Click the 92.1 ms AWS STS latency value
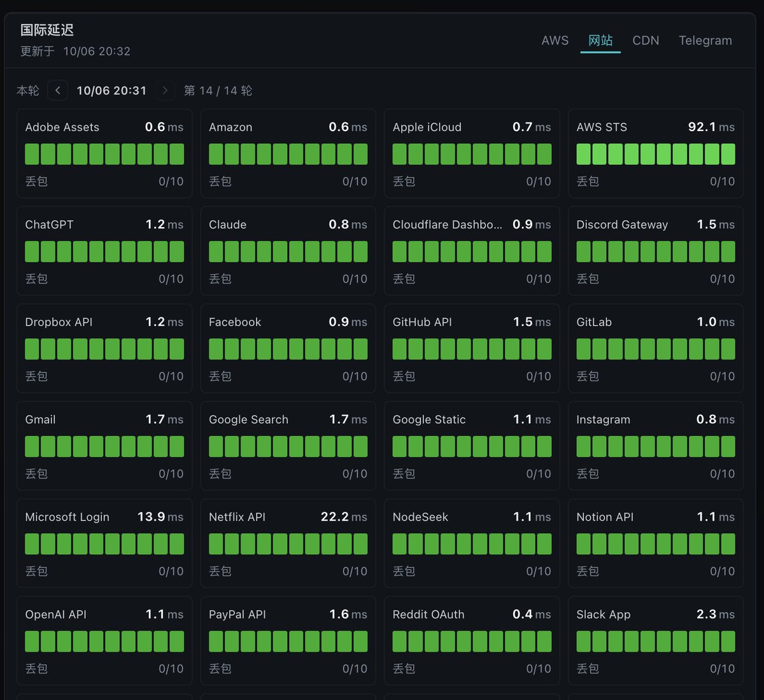The width and height of the screenshot is (764, 700). click(711, 127)
